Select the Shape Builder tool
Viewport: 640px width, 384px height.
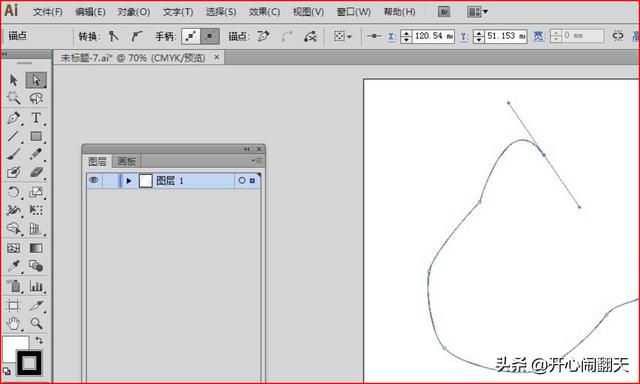[13, 229]
